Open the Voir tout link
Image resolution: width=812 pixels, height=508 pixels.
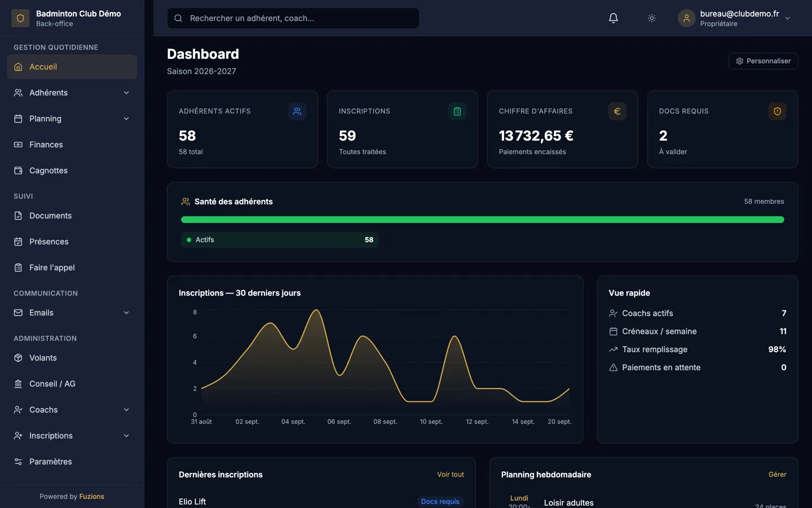[x=451, y=475]
